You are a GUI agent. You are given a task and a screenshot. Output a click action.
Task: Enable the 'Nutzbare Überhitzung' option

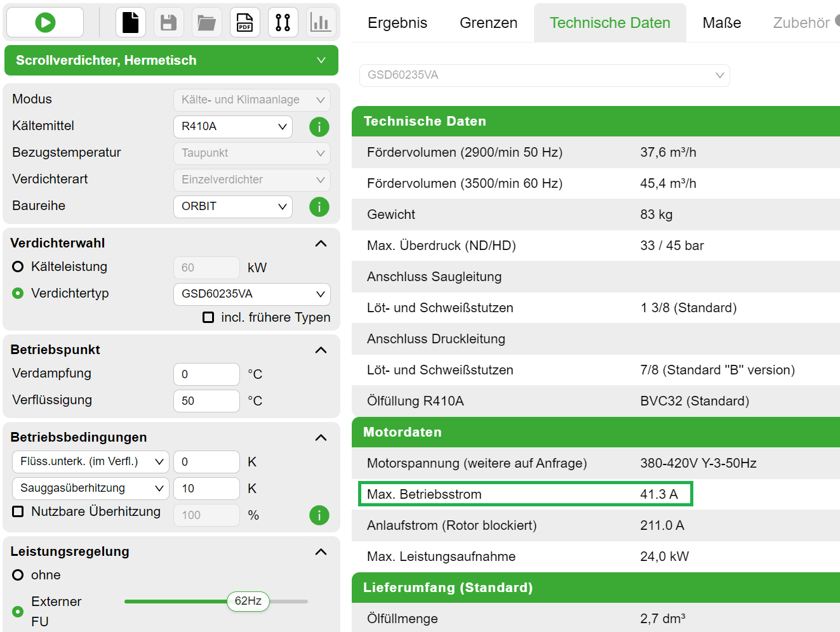point(17,511)
